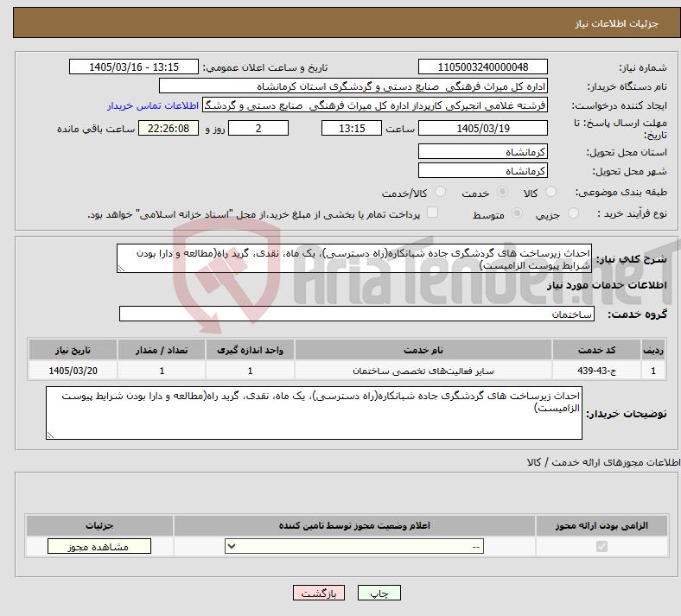Viewport: 681px width, 616px height.
Task: Click the مشاهده مجوز button
Action: pyautogui.click(x=99, y=546)
